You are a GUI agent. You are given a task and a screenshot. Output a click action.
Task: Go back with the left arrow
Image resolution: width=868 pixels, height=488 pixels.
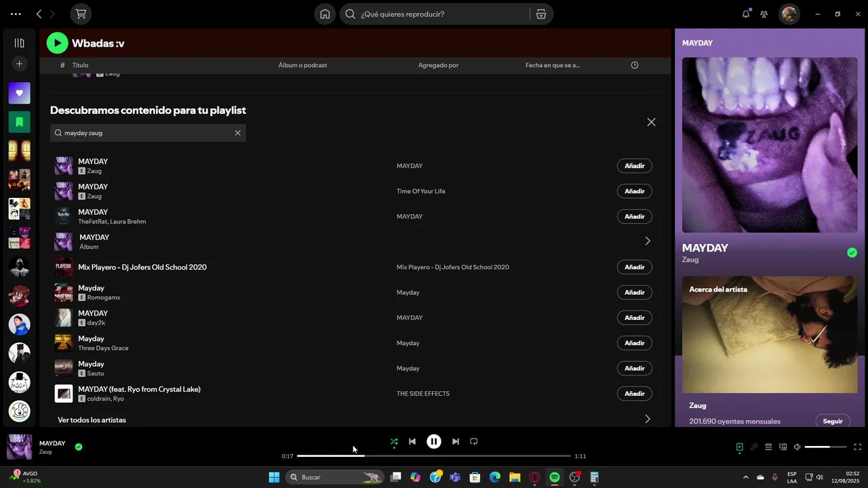point(39,14)
